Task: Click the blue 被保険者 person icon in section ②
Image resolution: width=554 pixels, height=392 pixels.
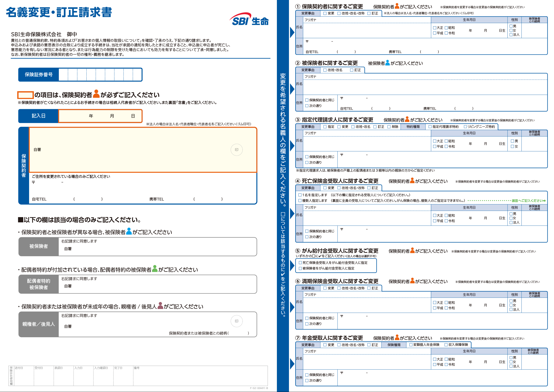Action: coord(387,63)
